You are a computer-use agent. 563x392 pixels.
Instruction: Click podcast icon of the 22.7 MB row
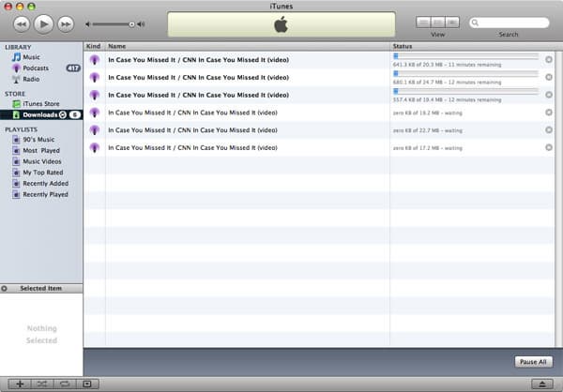[95, 130]
